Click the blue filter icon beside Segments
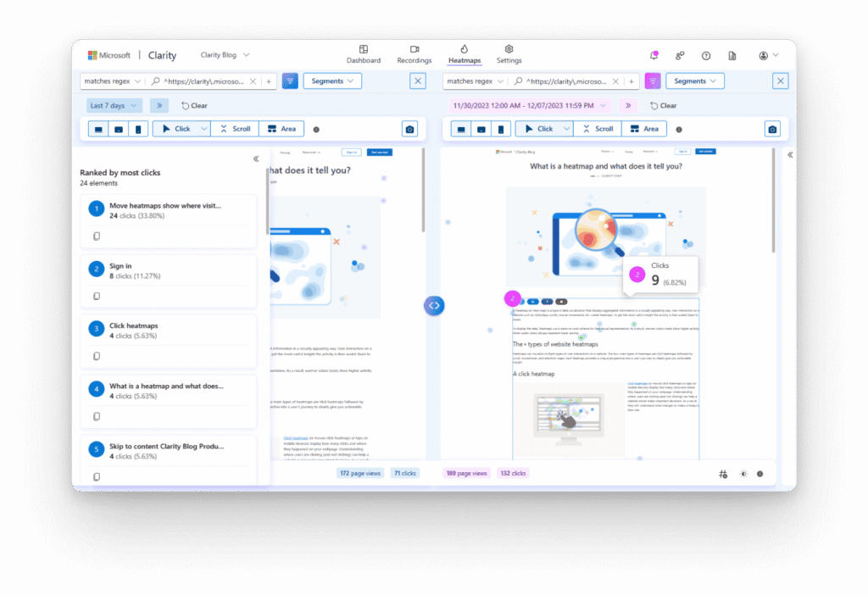Image resolution: width=868 pixels, height=595 pixels. 290,81
